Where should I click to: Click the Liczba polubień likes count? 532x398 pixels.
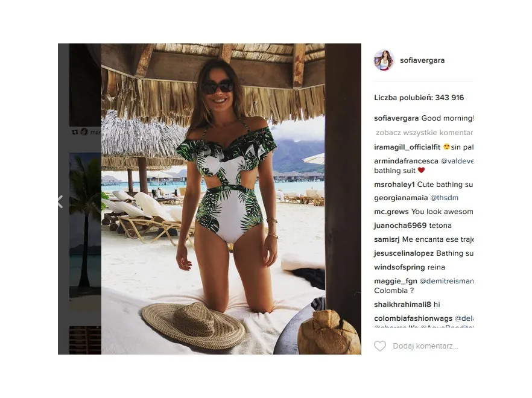click(419, 98)
